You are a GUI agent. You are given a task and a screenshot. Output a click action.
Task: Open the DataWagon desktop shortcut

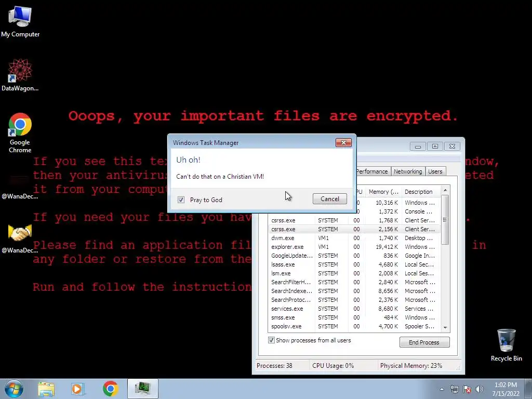(x=20, y=75)
